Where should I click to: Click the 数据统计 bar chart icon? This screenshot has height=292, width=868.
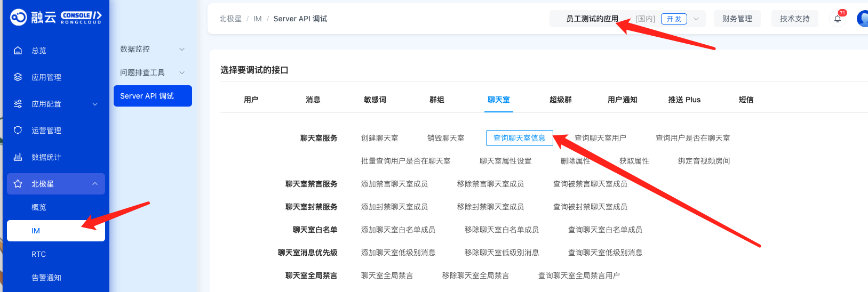[18, 157]
